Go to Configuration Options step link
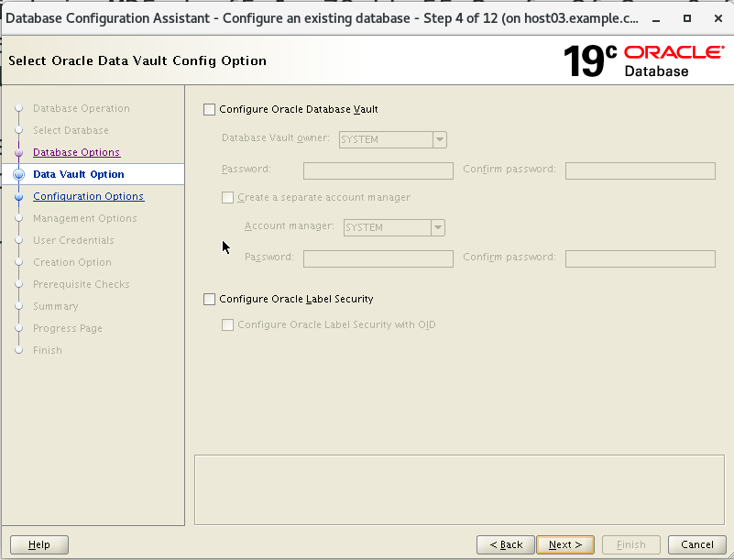734x560 pixels. pyautogui.click(x=89, y=196)
